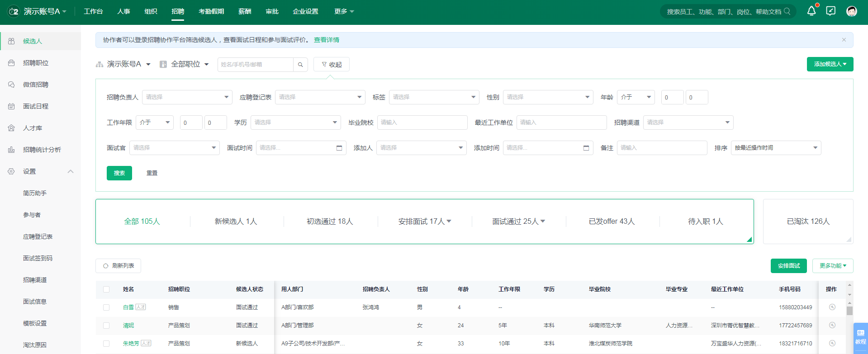Click the table vertical scrollbar thumb
Viewport: 868px width, 354px height.
coord(849,311)
